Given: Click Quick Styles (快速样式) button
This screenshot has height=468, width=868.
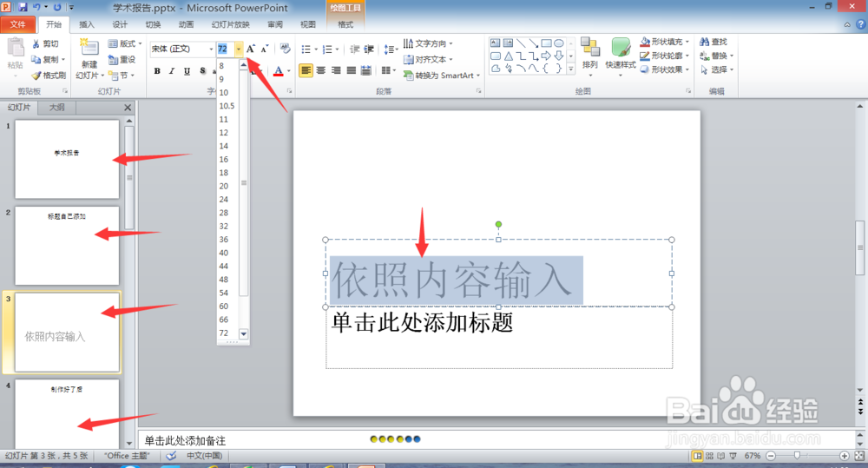Looking at the screenshot, I should [x=621, y=57].
